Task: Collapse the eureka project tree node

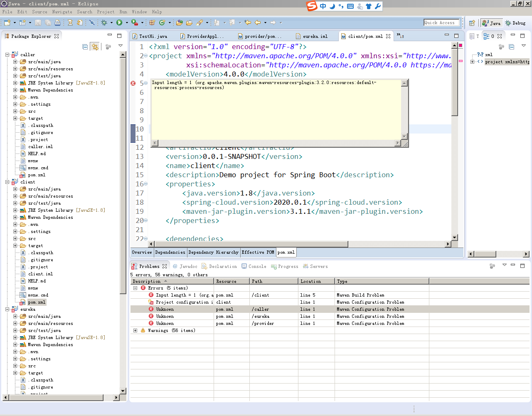Action: click(x=7, y=310)
